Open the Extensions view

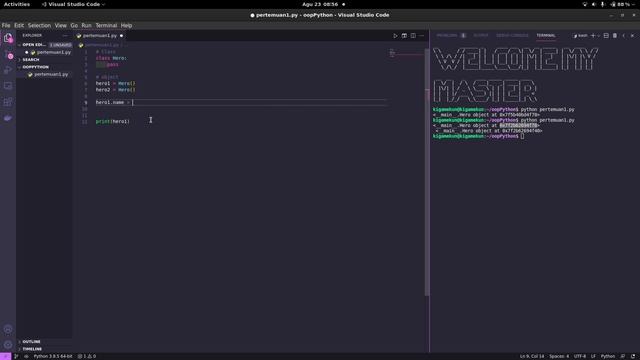(x=8, y=102)
